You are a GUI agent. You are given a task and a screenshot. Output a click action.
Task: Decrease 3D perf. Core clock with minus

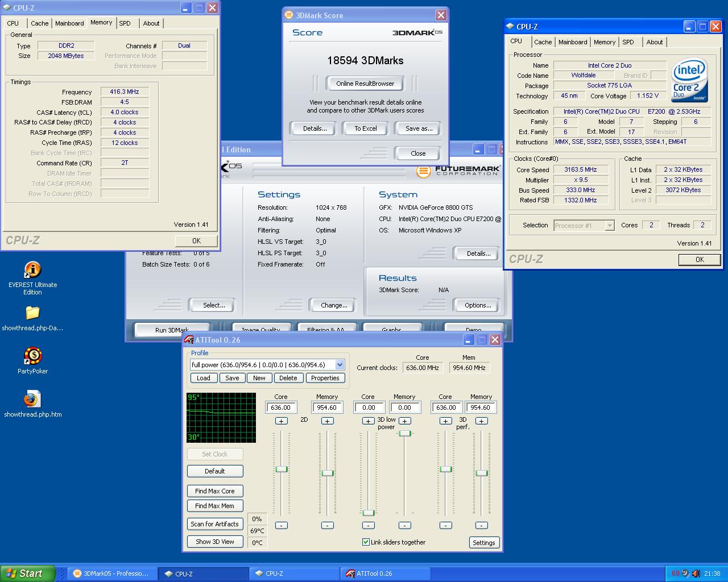[445, 525]
